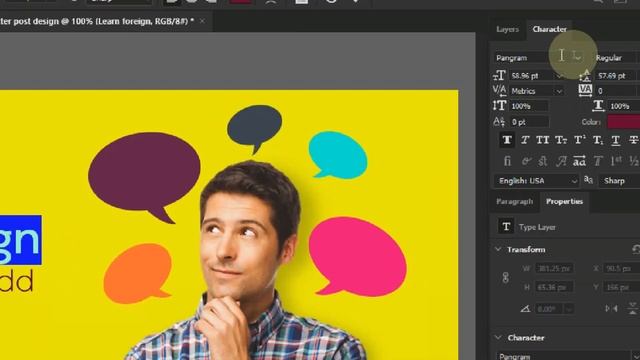Click the Discretionary Ligatures (st) icon
640x360 pixels.
[x=543, y=161]
